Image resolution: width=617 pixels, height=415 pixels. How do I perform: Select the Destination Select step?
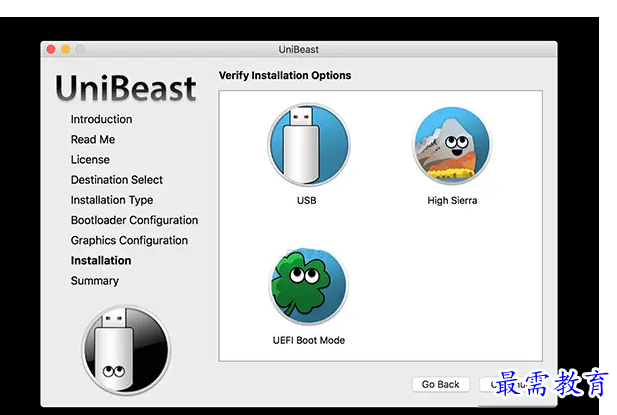[116, 180]
